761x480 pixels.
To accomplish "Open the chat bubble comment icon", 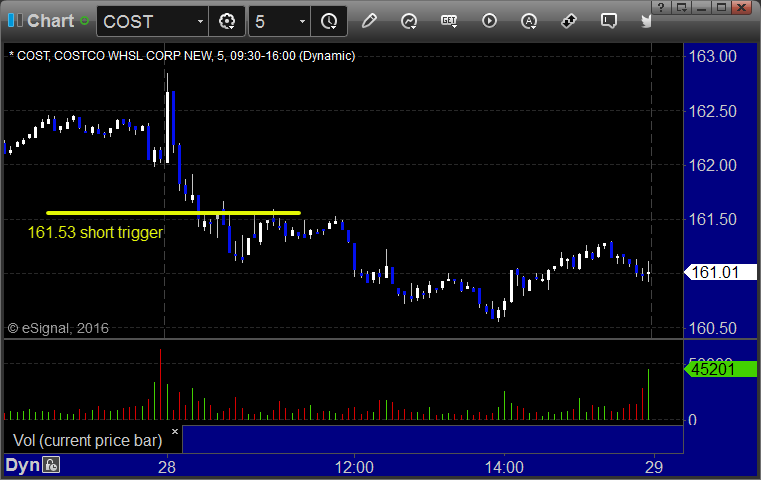I will 608,21.
